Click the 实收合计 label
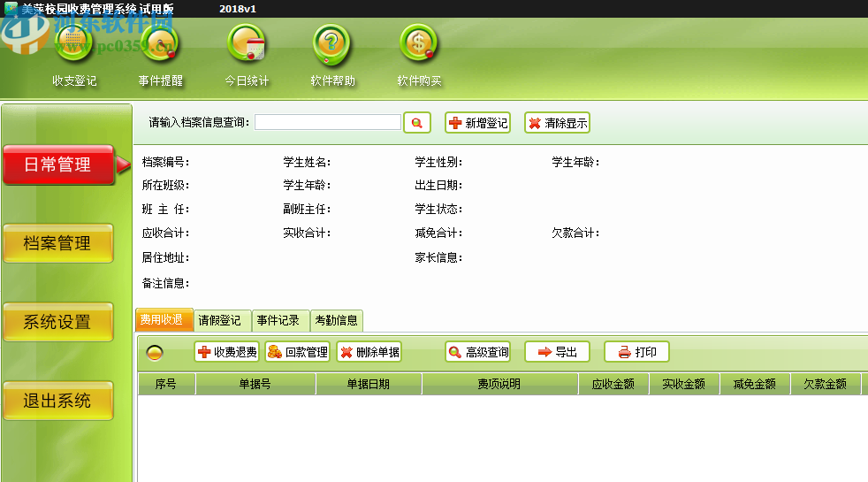The width and height of the screenshot is (868, 482). click(308, 233)
